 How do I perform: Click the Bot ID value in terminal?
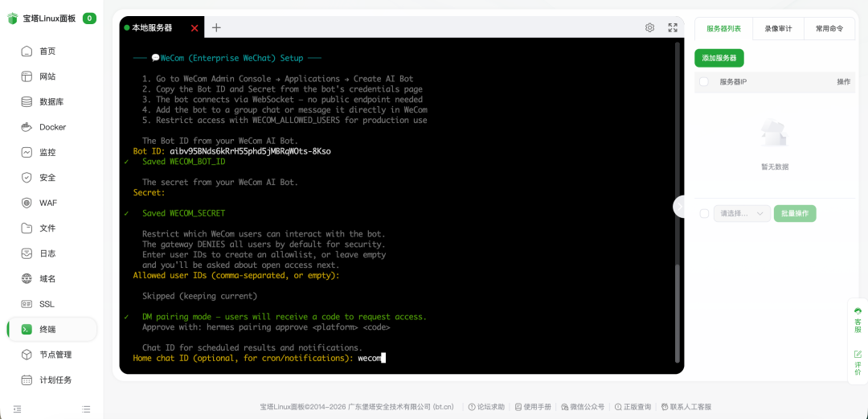(x=250, y=150)
